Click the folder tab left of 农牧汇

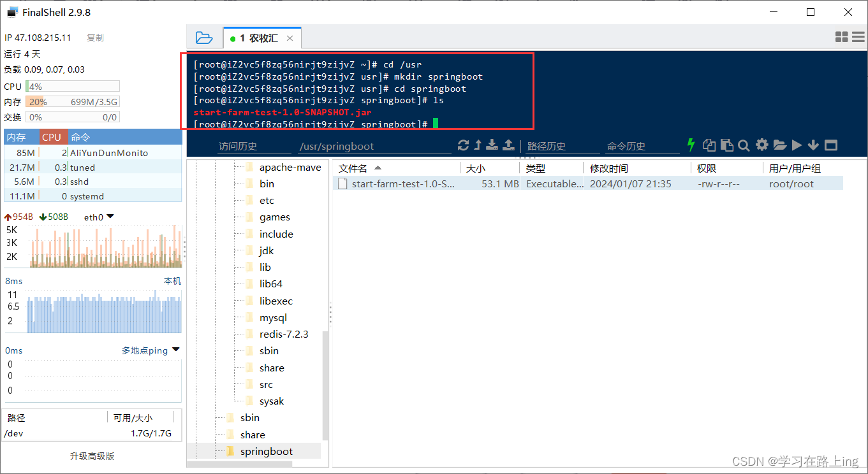[205, 38]
